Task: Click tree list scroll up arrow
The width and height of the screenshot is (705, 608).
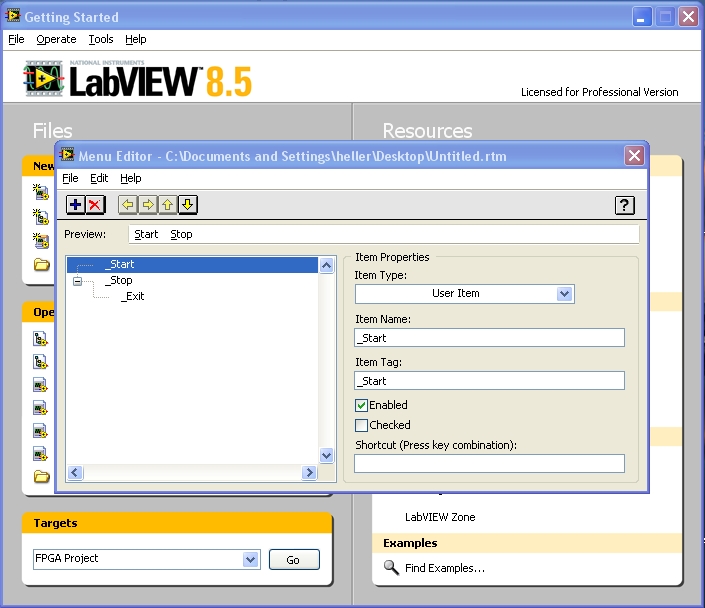Action: [326, 265]
